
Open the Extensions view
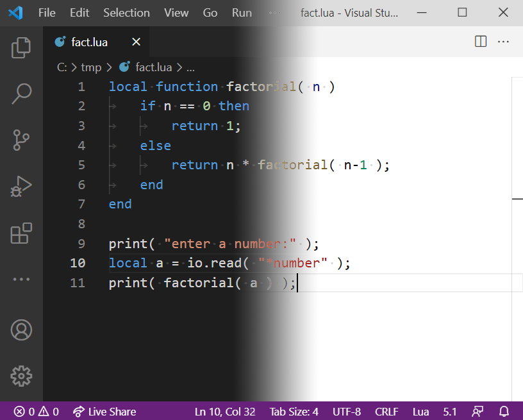[21, 233]
